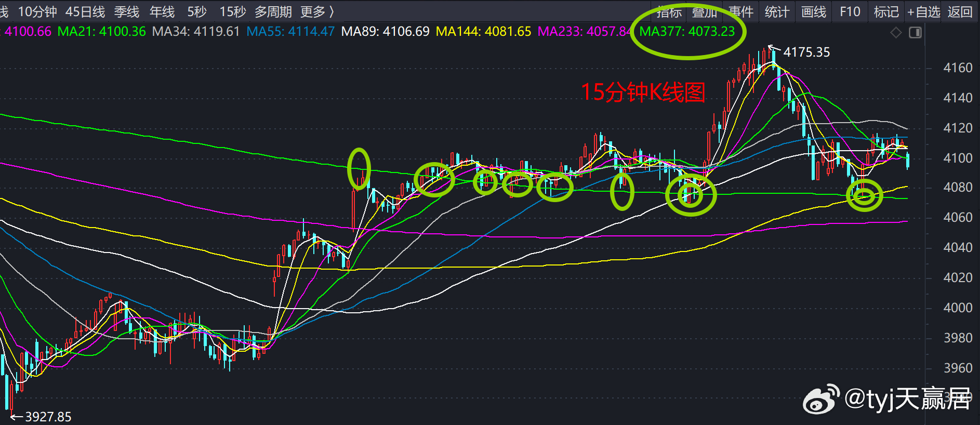This screenshot has height=425, width=980.
Task: Open the 指标 indicators button
Action: tap(669, 11)
